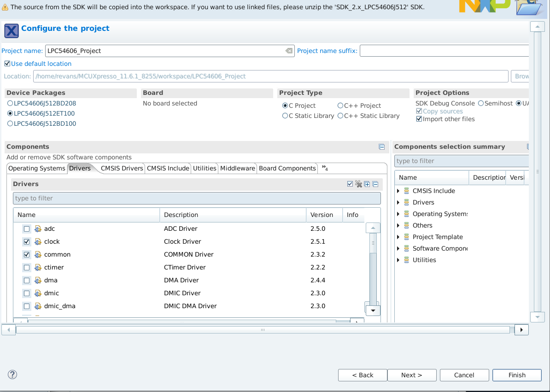Click the deselect all drivers icon
550x392 pixels.
pyautogui.click(x=358, y=184)
